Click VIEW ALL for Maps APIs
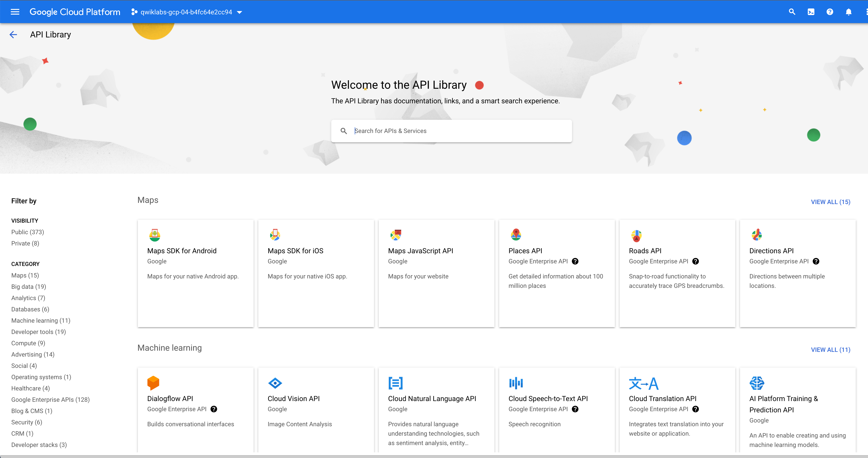The width and height of the screenshot is (868, 458). 830,201
